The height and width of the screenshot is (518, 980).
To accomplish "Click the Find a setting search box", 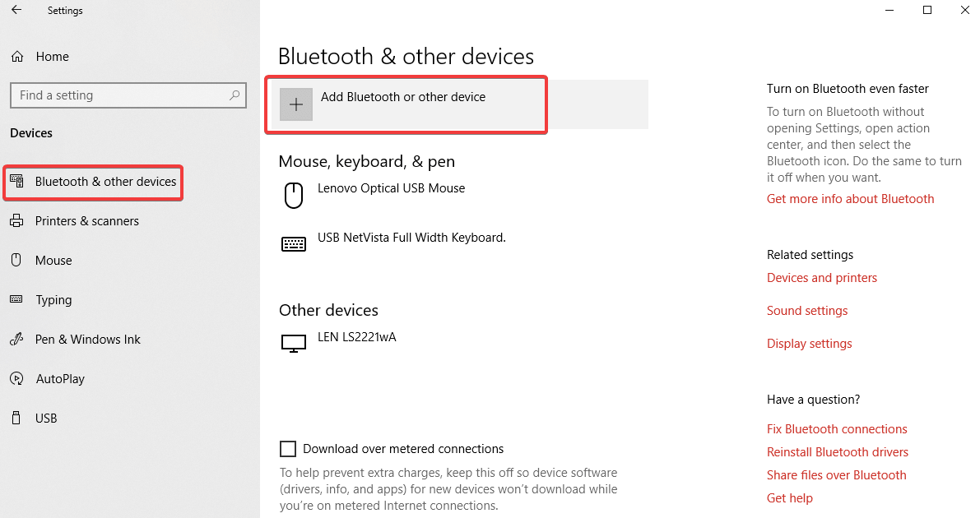I will pos(128,95).
